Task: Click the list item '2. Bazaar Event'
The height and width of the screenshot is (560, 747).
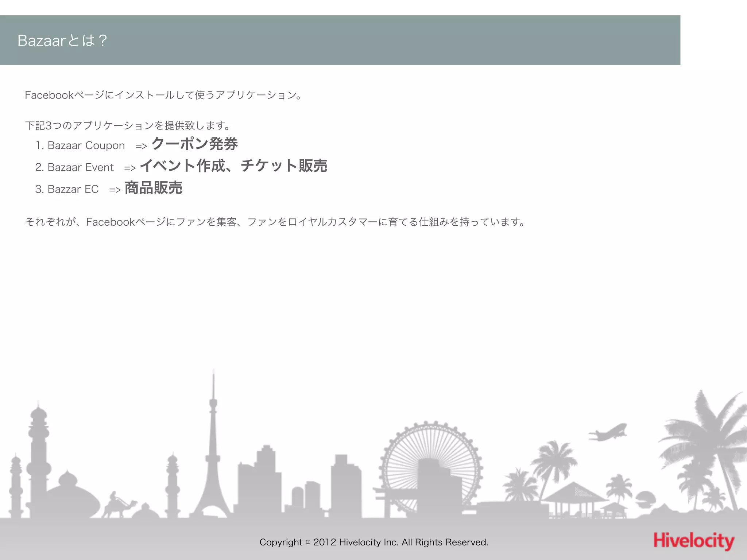Action: pos(74,167)
